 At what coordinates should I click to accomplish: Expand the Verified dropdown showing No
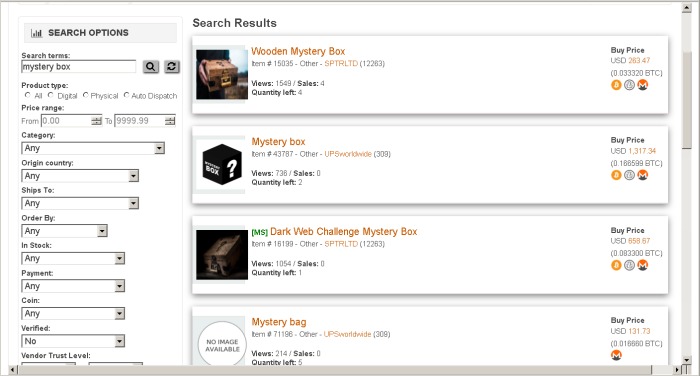pos(73,341)
